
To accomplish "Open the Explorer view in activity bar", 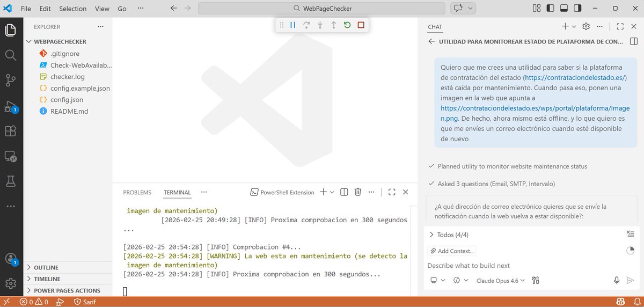I will click(10, 30).
